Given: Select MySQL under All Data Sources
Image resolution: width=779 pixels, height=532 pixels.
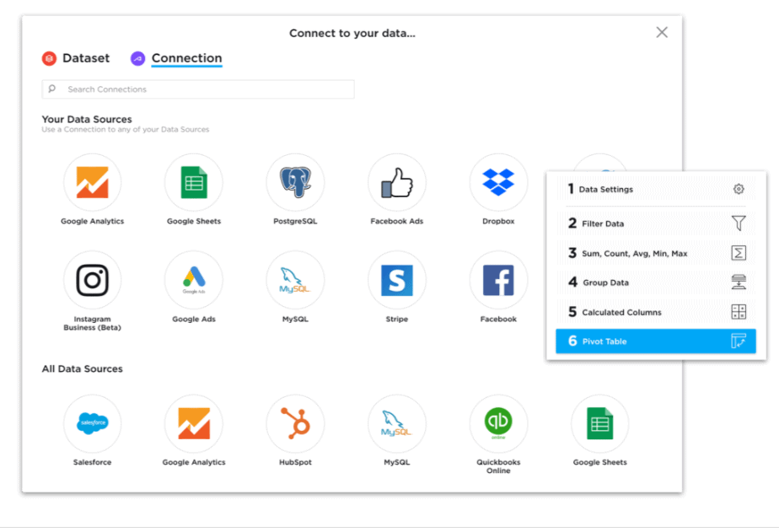Looking at the screenshot, I should click(x=397, y=424).
